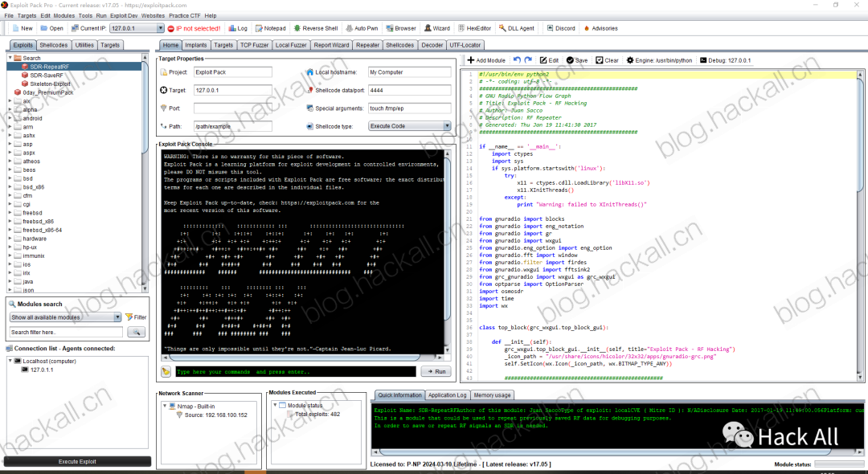
Task: Launch Notepad from the toolbar
Action: [x=270, y=28]
